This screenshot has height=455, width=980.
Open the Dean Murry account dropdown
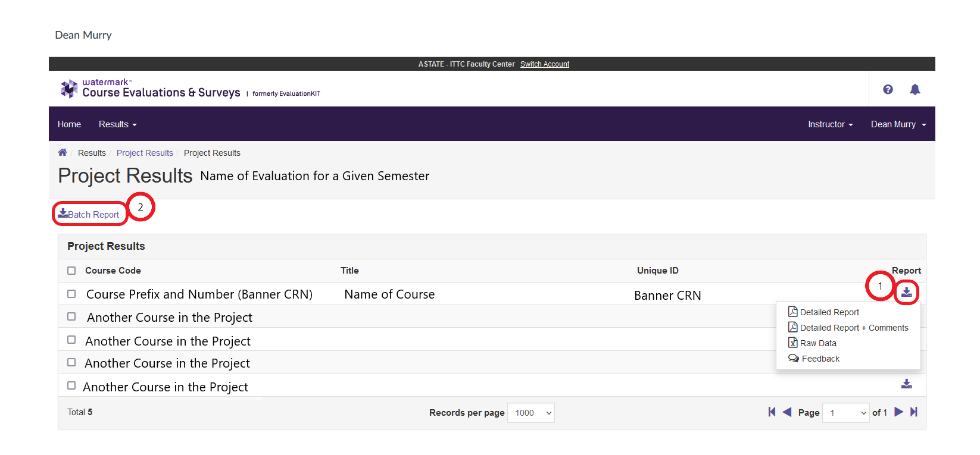click(x=898, y=124)
